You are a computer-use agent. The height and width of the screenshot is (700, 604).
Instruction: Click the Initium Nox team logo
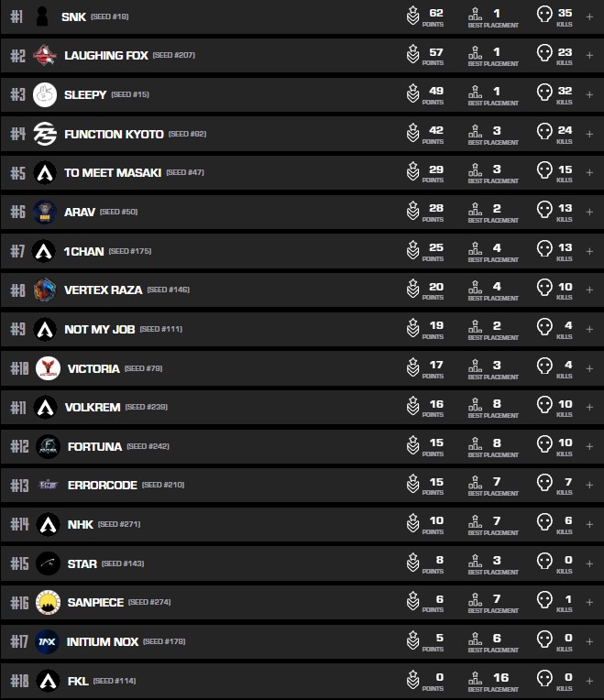pos(48,641)
